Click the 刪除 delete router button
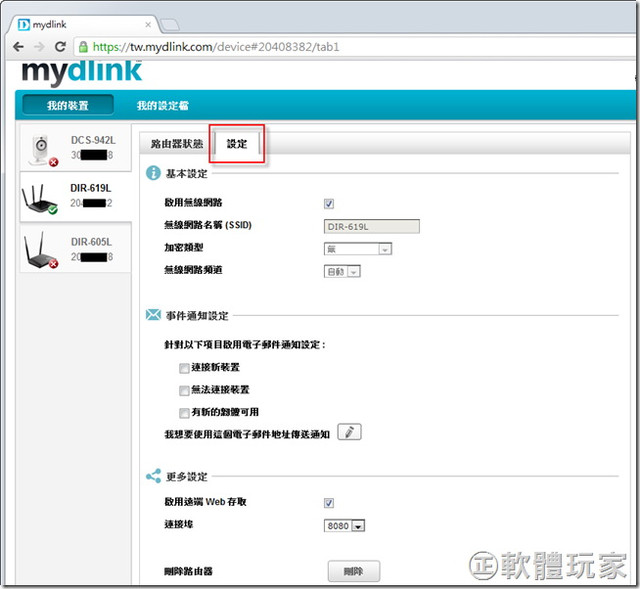Image resolution: width=640 pixels, height=589 pixels. tap(354, 571)
